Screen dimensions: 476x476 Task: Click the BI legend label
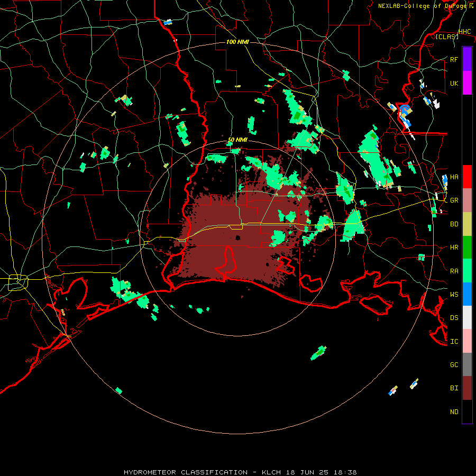coord(454,388)
